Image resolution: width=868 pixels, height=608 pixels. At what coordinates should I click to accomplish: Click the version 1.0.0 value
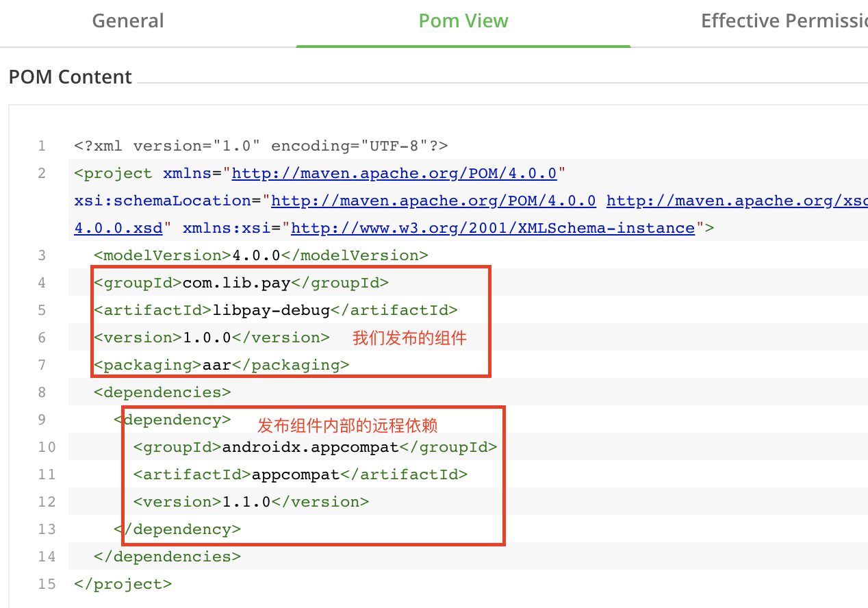click(207, 338)
